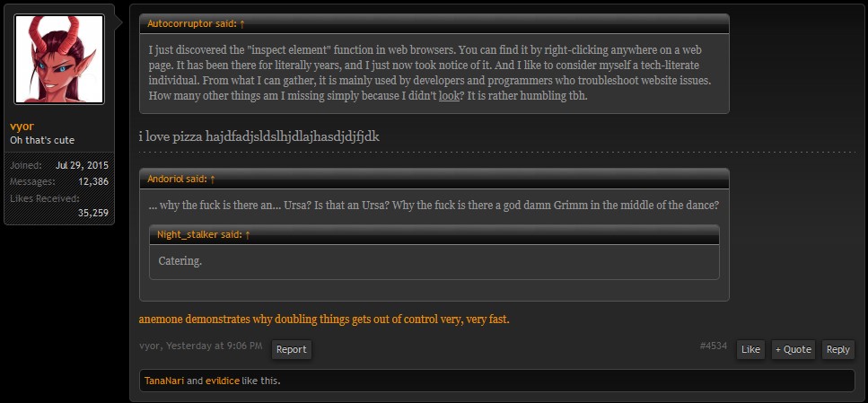
Task: Reply to vyor's post
Action: pyautogui.click(x=838, y=349)
